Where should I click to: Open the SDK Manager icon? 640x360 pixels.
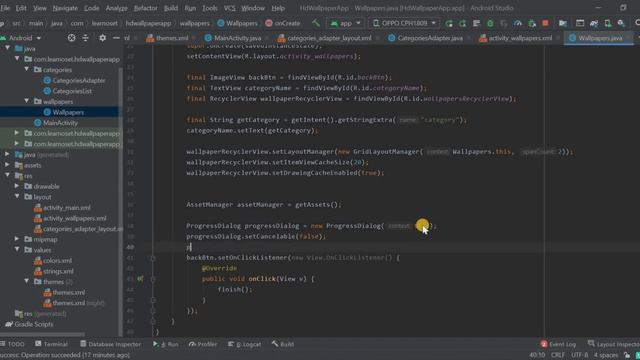[x=621, y=23]
